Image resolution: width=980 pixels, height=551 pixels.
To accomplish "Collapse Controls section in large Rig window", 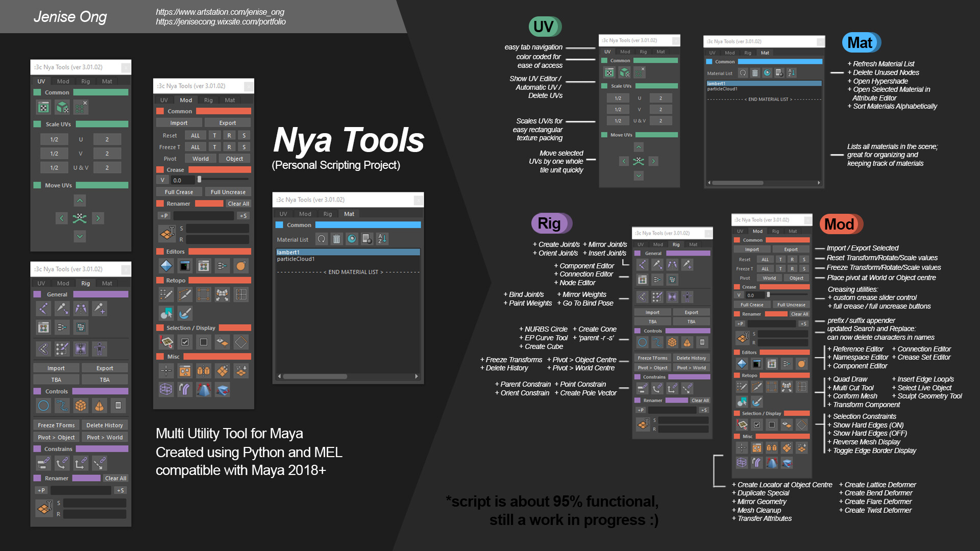I will coord(37,391).
